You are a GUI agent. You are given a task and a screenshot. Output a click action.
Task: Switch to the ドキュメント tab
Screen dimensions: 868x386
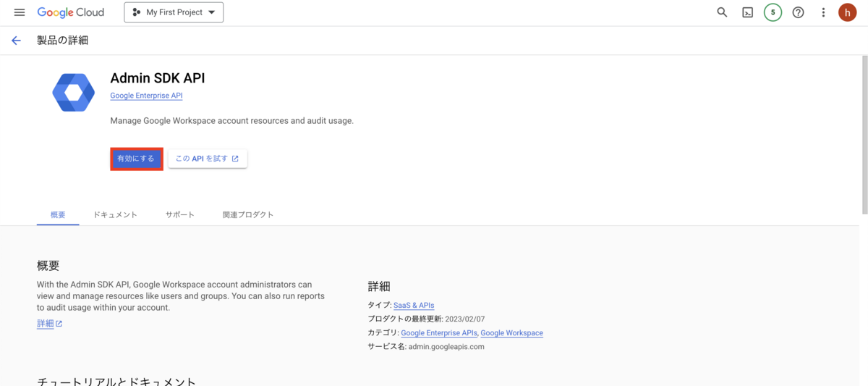pyautogui.click(x=115, y=215)
